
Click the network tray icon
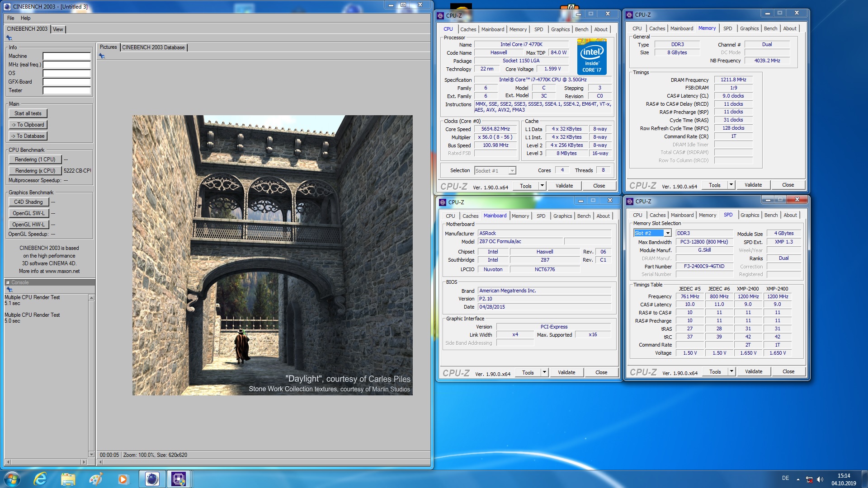[x=809, y=479]
